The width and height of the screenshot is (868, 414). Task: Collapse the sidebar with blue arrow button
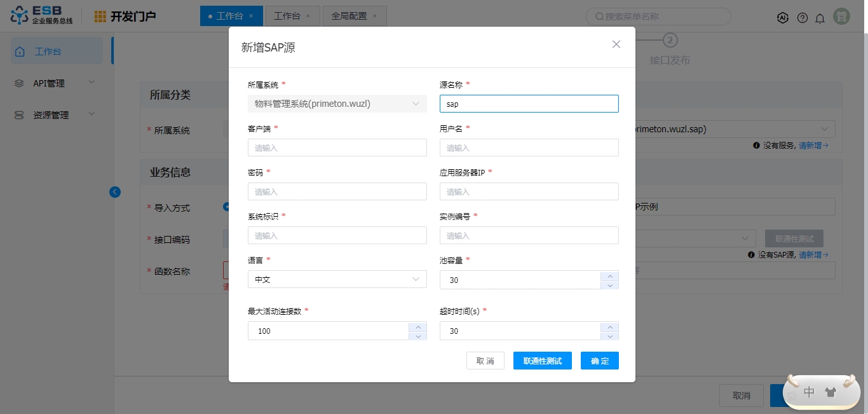tap(115, 192)
